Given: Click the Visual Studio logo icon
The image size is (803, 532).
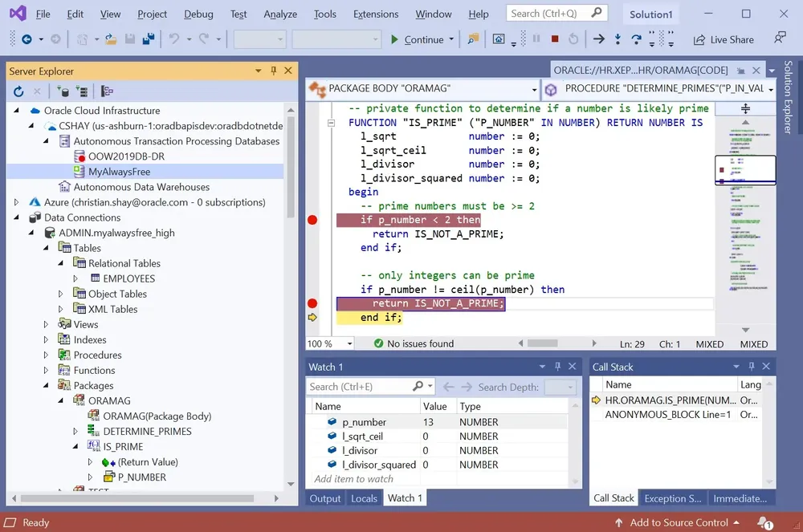Looking at the screenshot, I should click(x=18, y=13).
